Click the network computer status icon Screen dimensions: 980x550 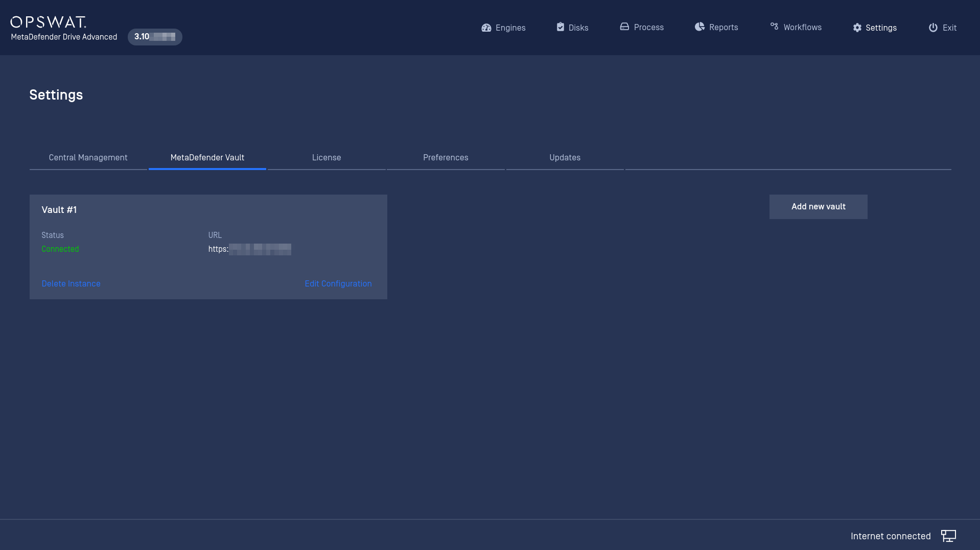948,536
